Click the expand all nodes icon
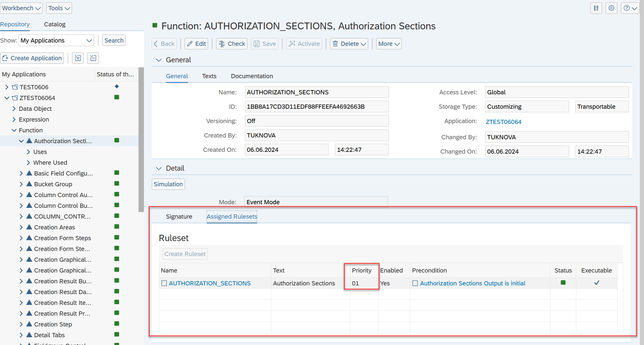644x345 pixels. [78, 58]
